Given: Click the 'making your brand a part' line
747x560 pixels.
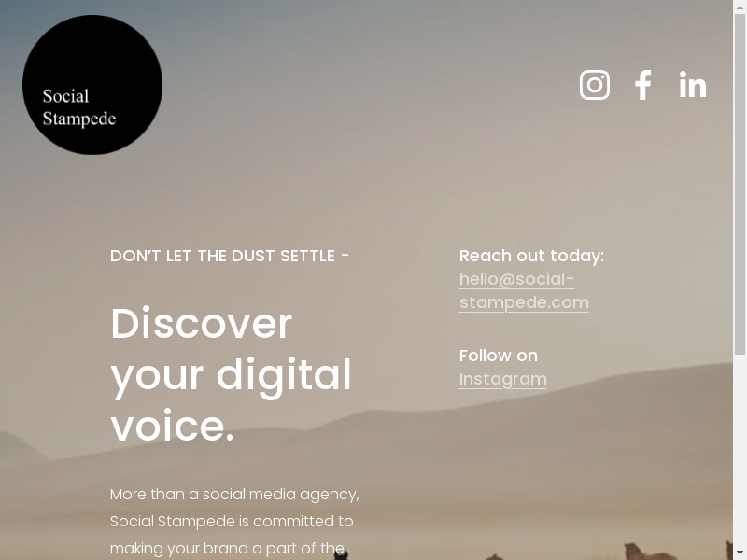Looking at the screenshot, I should pyautogui.click(x=227, y=549).
